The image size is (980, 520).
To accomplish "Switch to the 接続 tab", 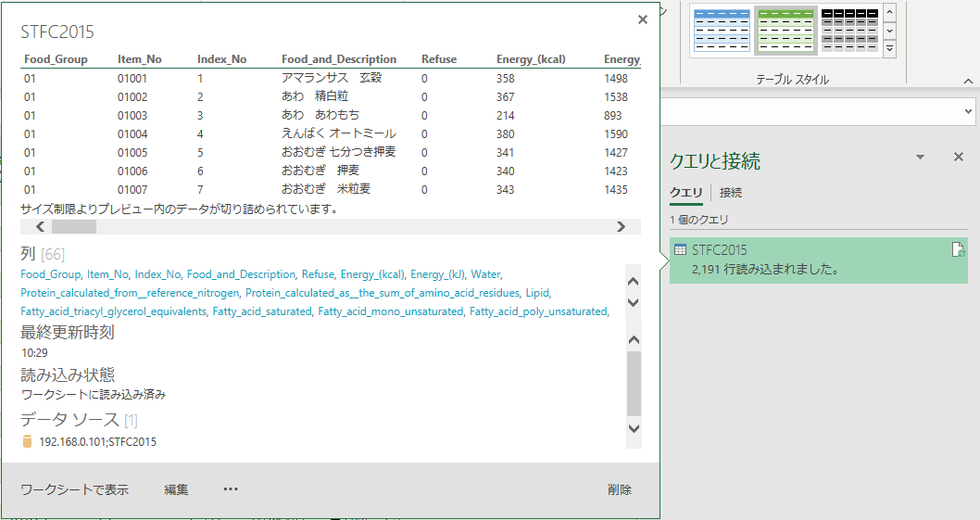I will [731, 193].
